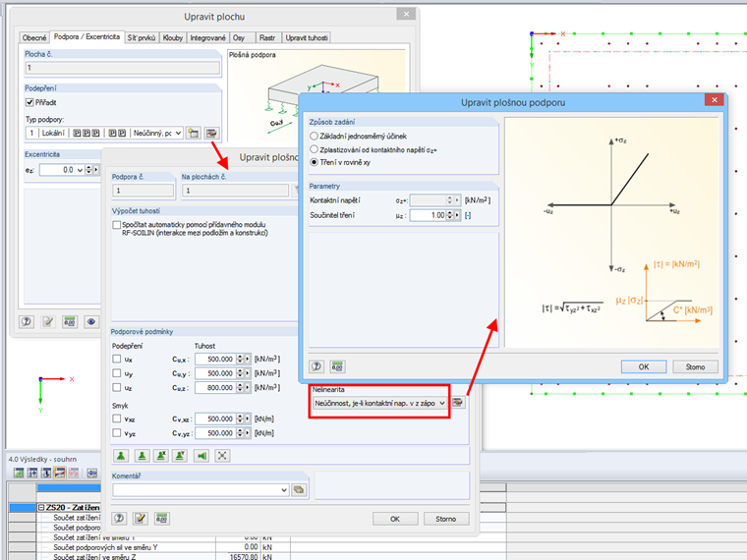
Task: Open arrow menu beside Cu,x stiffness field
Action: 248,359
